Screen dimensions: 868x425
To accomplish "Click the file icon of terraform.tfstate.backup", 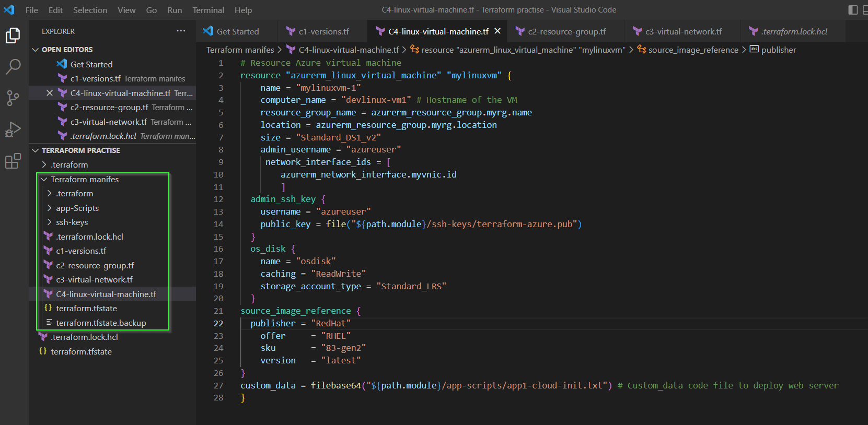I will (x=49, y=323).
